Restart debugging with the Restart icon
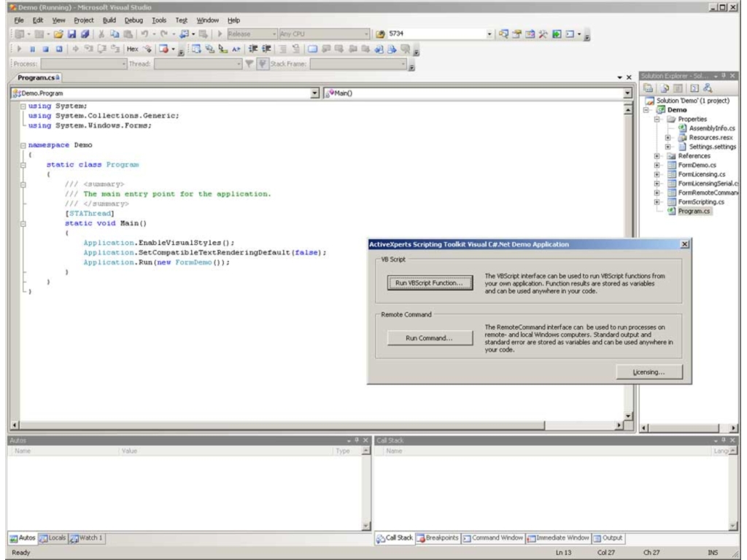Screen dimensions: 747x560 coord(58,49)
